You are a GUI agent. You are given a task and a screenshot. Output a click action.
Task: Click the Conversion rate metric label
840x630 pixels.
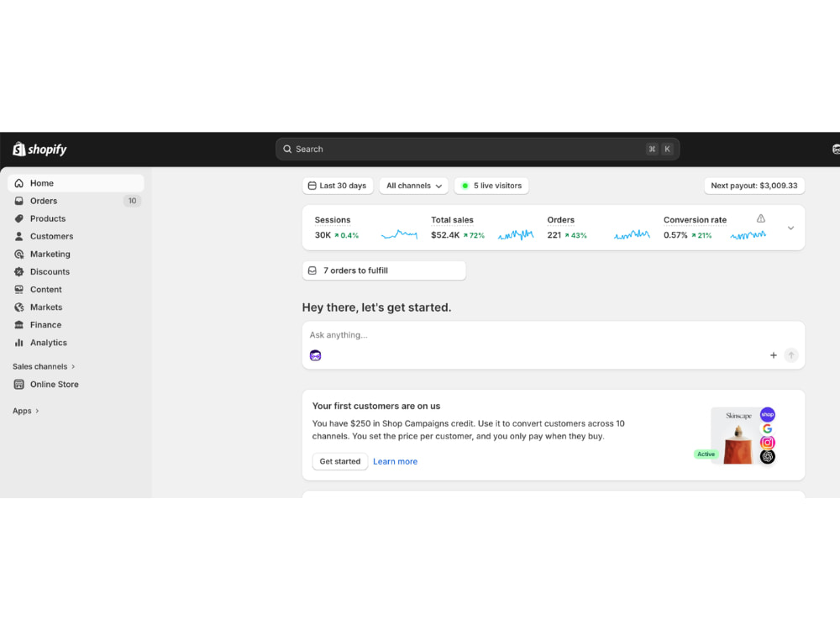pos(695,219)
